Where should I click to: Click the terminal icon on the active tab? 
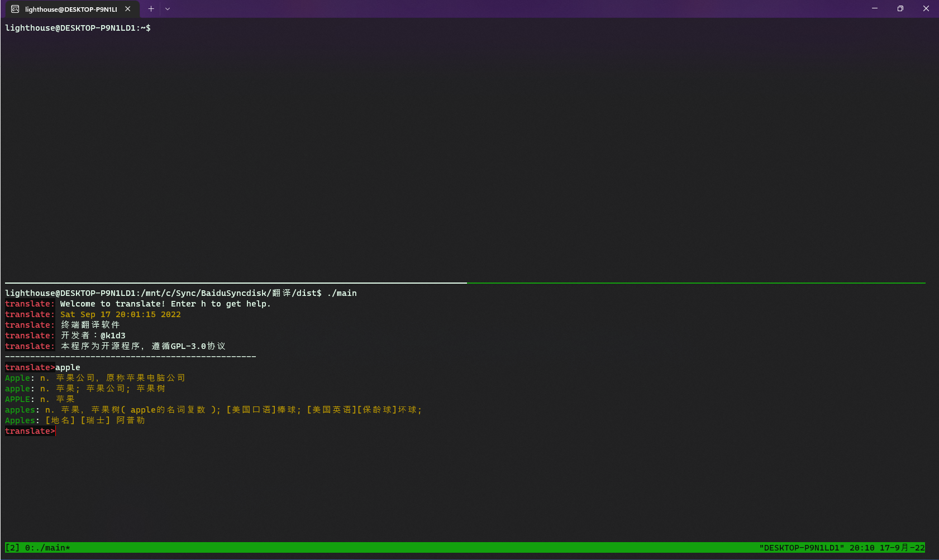[x=15, y=9]
